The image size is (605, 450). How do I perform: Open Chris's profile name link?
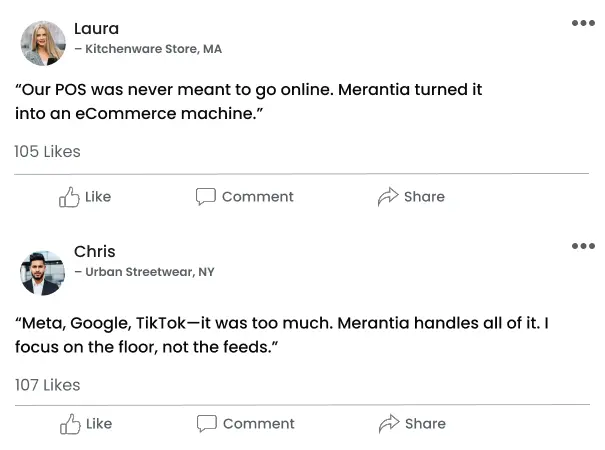pos(94,251)
